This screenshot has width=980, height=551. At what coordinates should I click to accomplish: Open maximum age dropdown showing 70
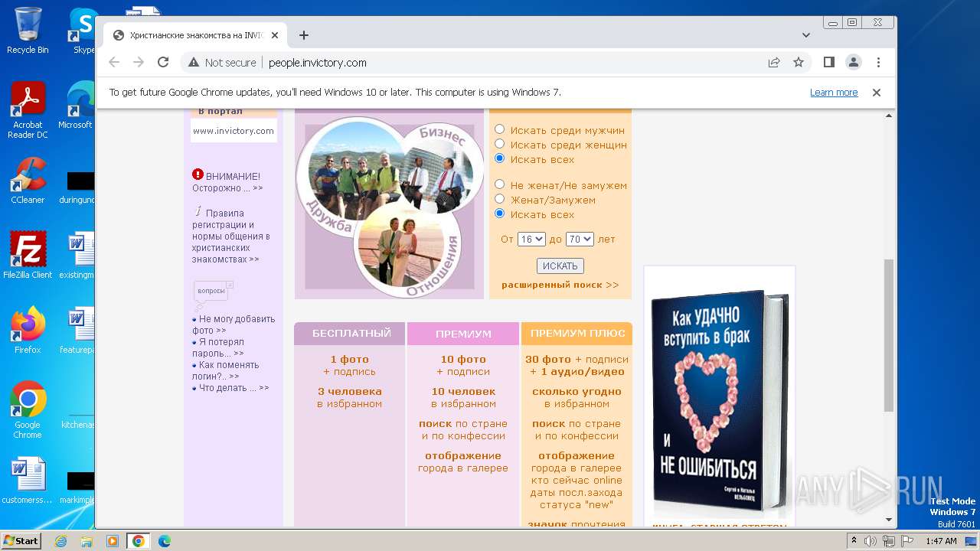[580, 239]
